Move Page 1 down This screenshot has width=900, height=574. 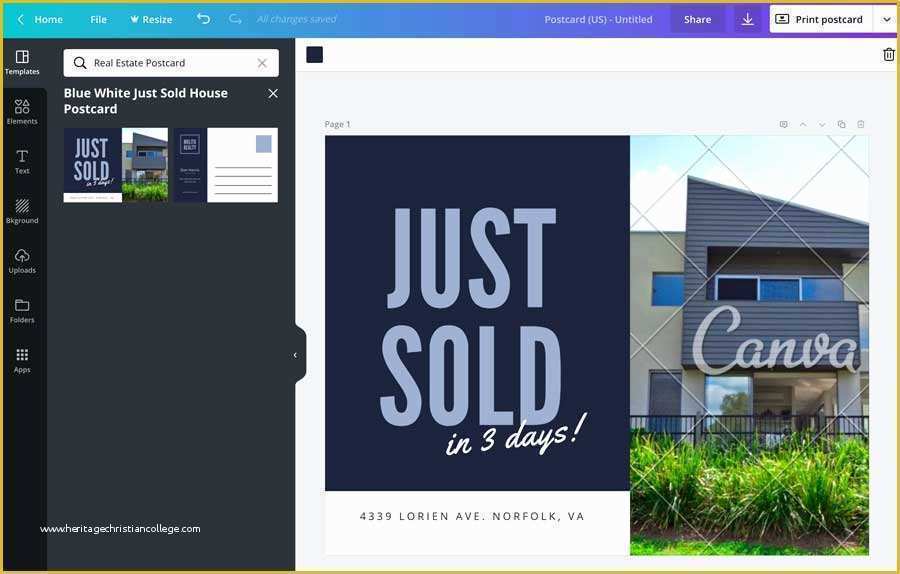pyautogui.click(x=822, y=125)
